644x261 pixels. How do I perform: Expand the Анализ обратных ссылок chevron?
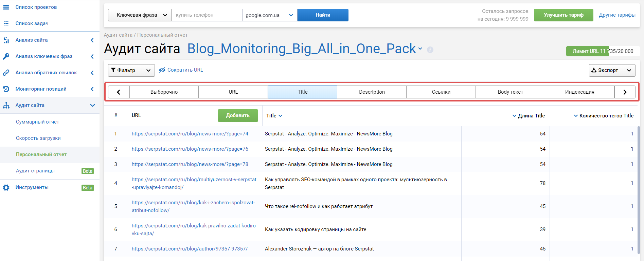92,73
